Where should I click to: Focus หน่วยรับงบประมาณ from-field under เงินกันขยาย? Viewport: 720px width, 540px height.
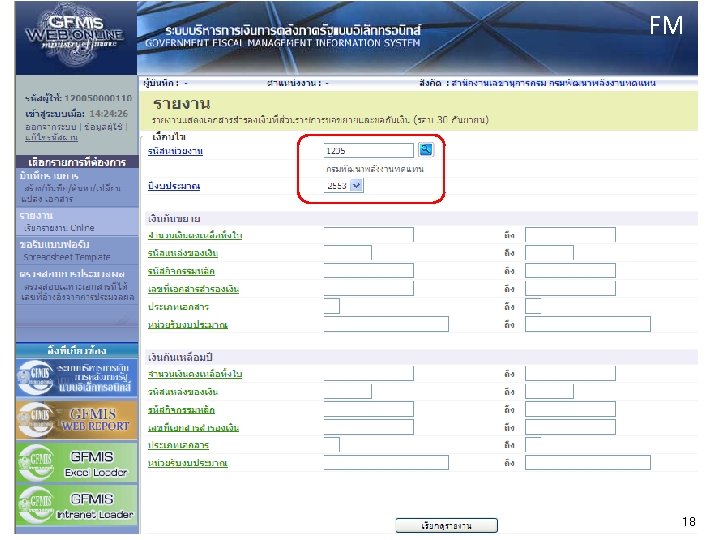coord(386,324)
